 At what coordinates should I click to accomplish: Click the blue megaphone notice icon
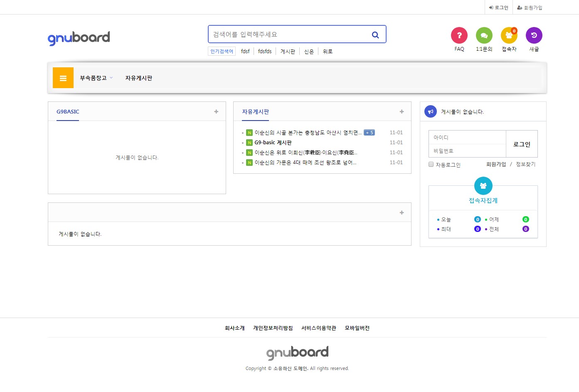coord(431,111)
